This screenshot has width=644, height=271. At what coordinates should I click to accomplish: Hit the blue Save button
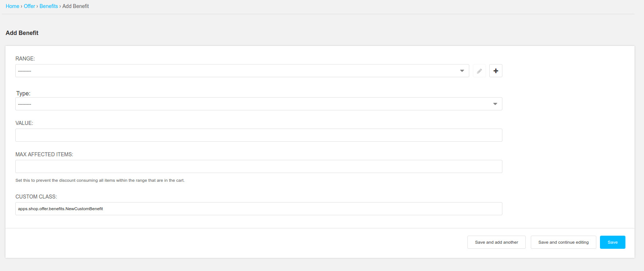click(x=612, y=242)
